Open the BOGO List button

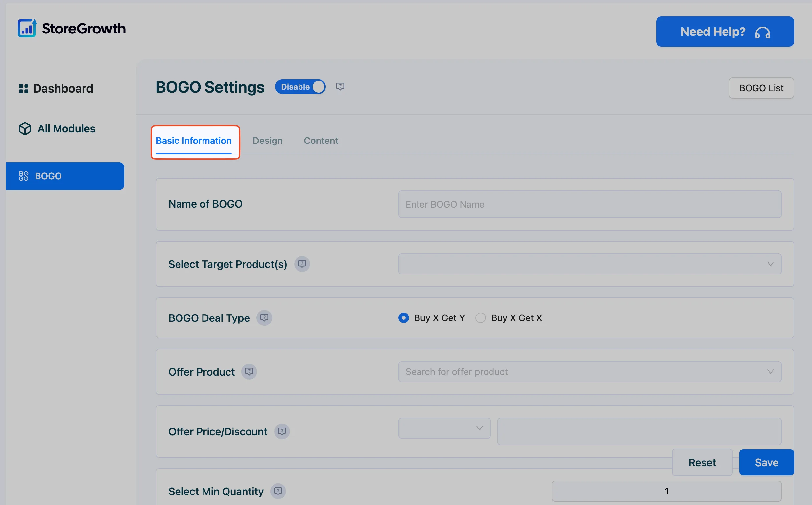tap(761, 88)
